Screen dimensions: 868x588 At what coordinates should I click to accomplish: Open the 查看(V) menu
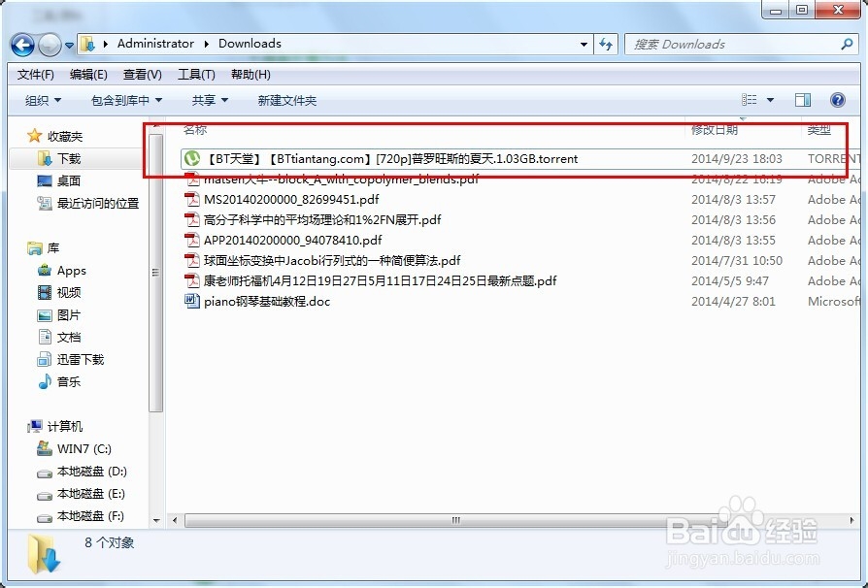143,74
